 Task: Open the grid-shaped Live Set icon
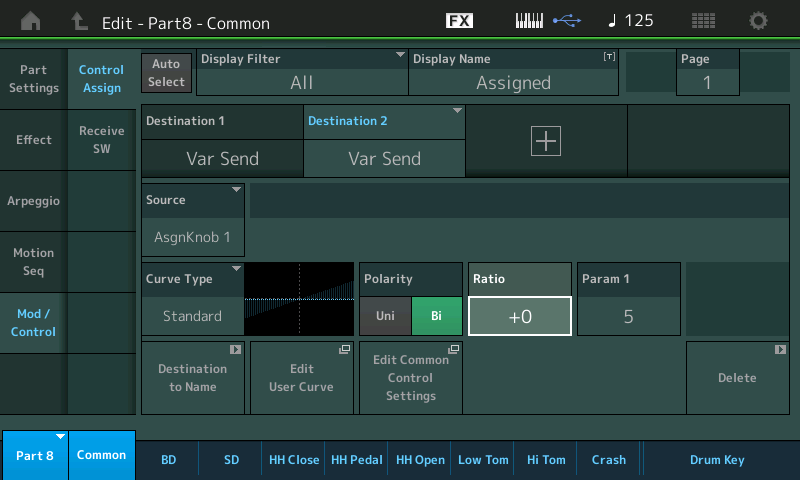(703, 21)
